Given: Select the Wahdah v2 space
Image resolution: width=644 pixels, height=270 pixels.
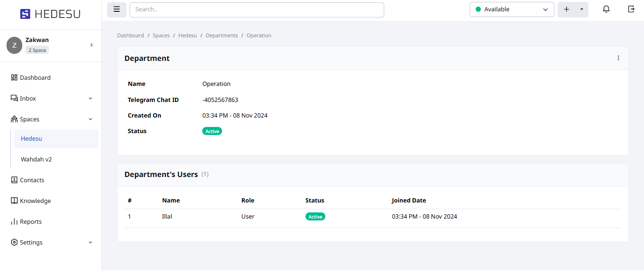Looking at the screenshot, I should 36,160.
